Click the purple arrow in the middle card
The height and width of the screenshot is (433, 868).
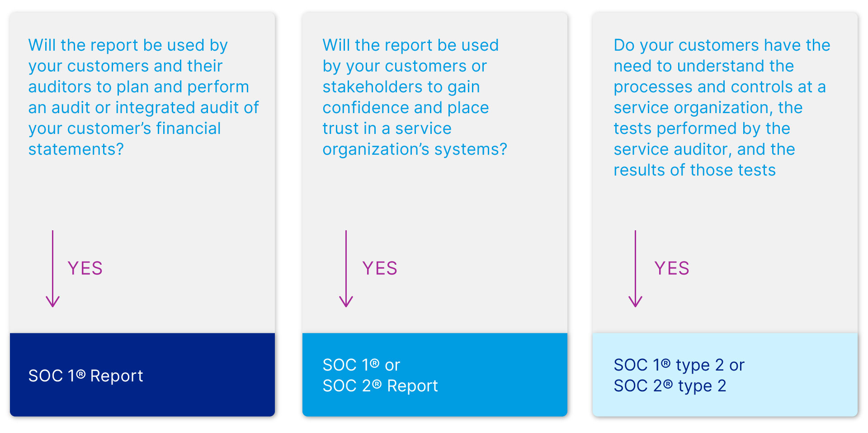click(x=346, y=269)
